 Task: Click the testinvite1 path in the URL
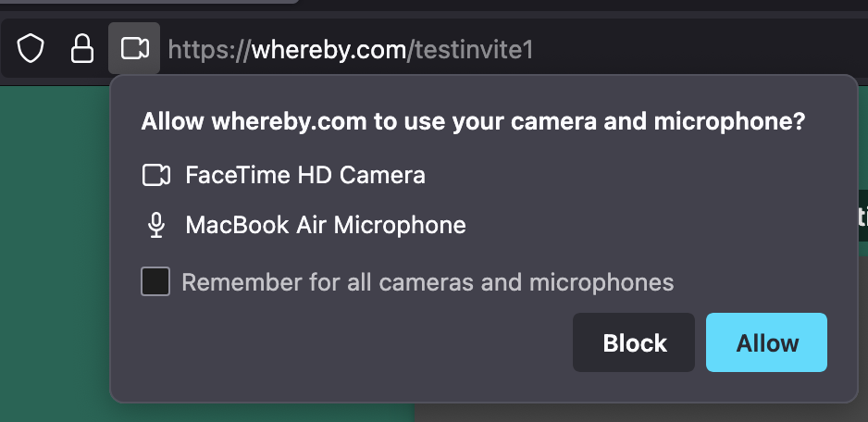(x=474, y=49)
